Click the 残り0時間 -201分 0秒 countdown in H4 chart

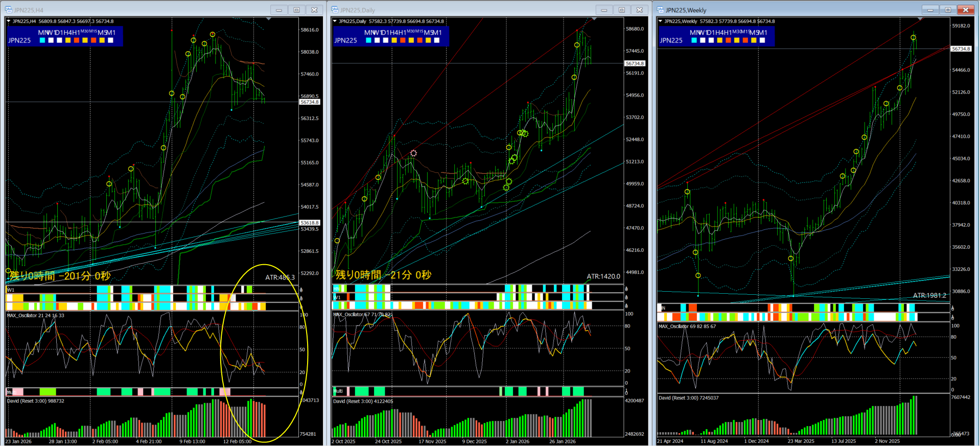[60, 276]
